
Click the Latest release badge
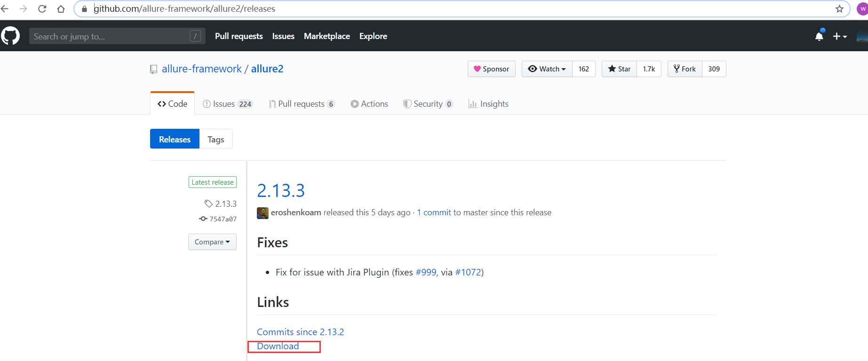click(x=213, y=182)
